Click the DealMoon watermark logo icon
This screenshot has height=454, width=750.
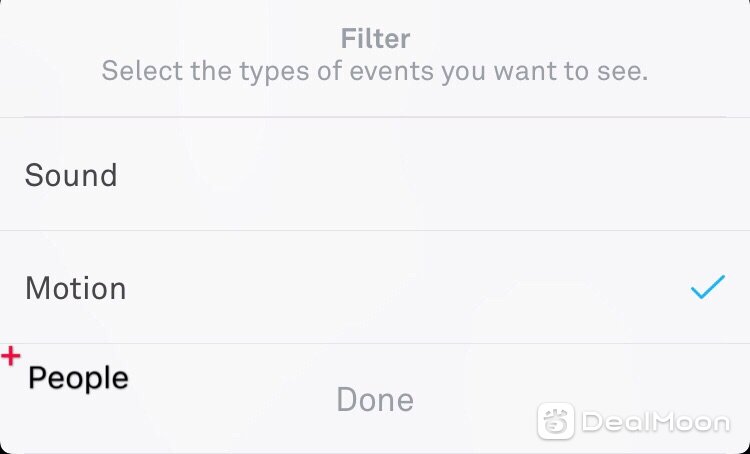coord(555,421)
